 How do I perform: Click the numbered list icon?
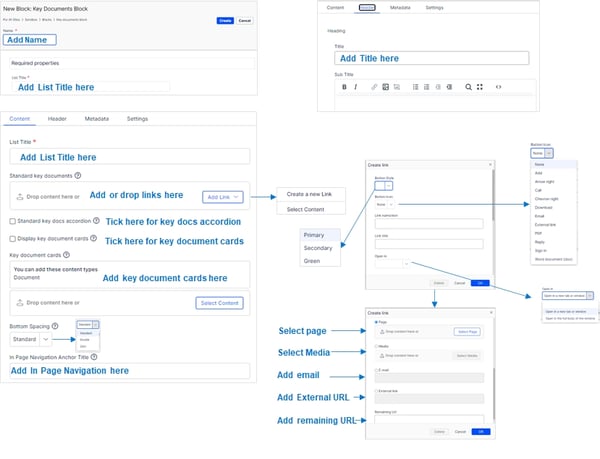pyautogui.click(x=426, y=87)
